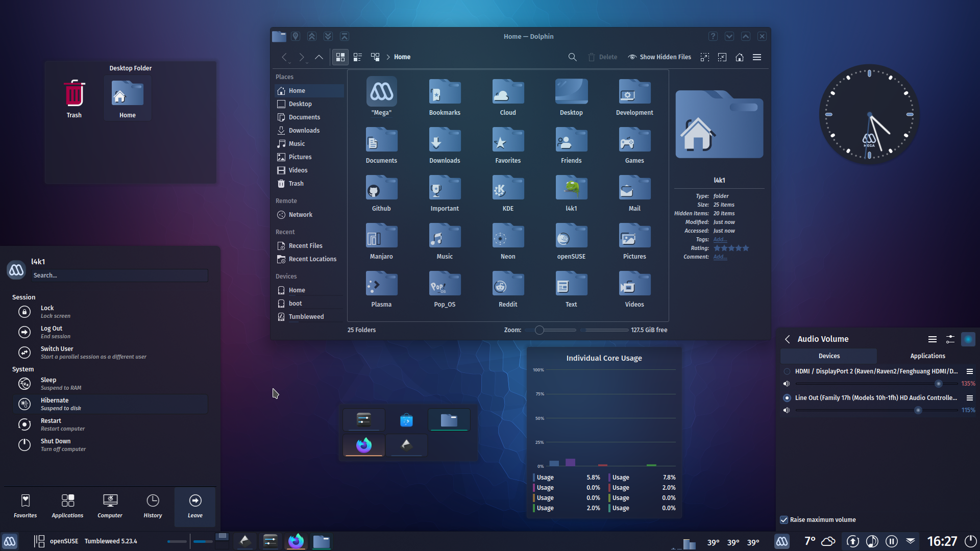Click the search magnifier in Dolphin

[572, 57]
